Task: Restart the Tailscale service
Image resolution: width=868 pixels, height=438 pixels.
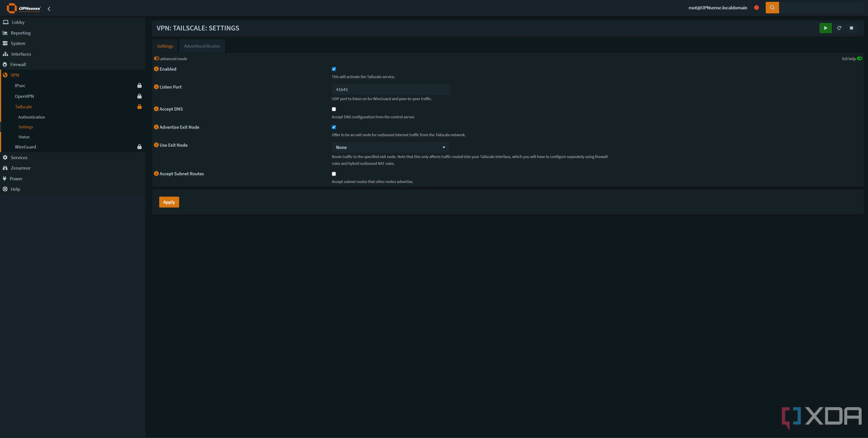Action: (839, 28)
